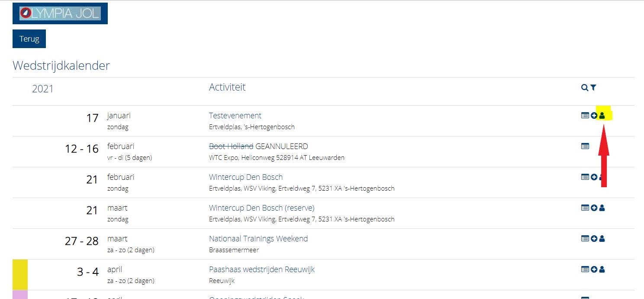View participants icon for Paashaas wedstrijden Reeuwijk

pyautogui.click(x=602, y=270)
